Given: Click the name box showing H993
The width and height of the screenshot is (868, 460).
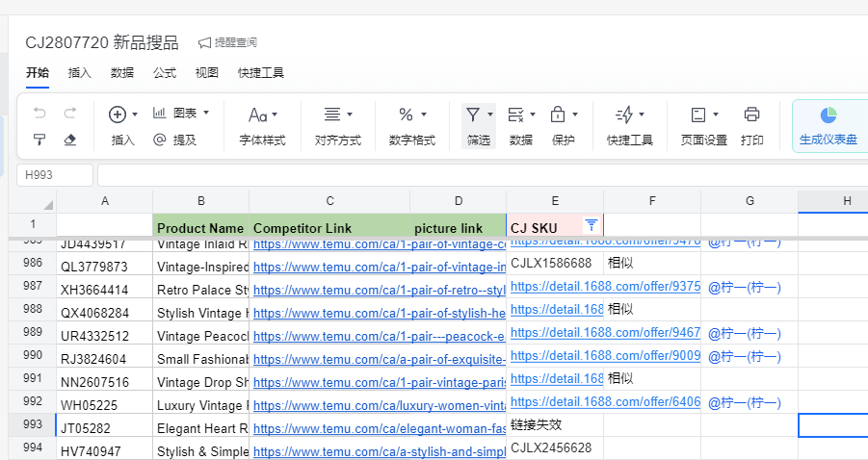Looking at the screenshot, I should coord(55,175).
